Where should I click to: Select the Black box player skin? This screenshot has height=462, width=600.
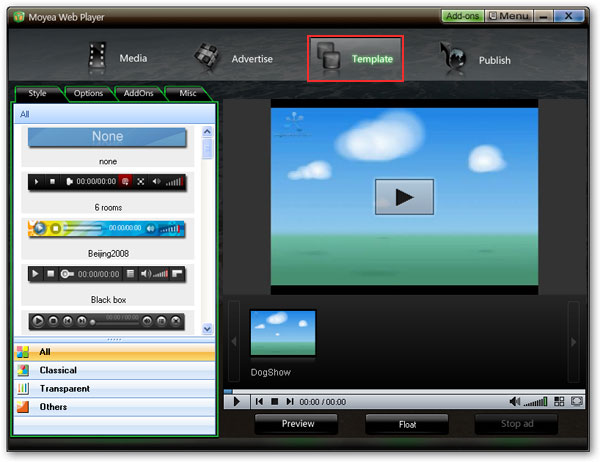tap(108, 284)
